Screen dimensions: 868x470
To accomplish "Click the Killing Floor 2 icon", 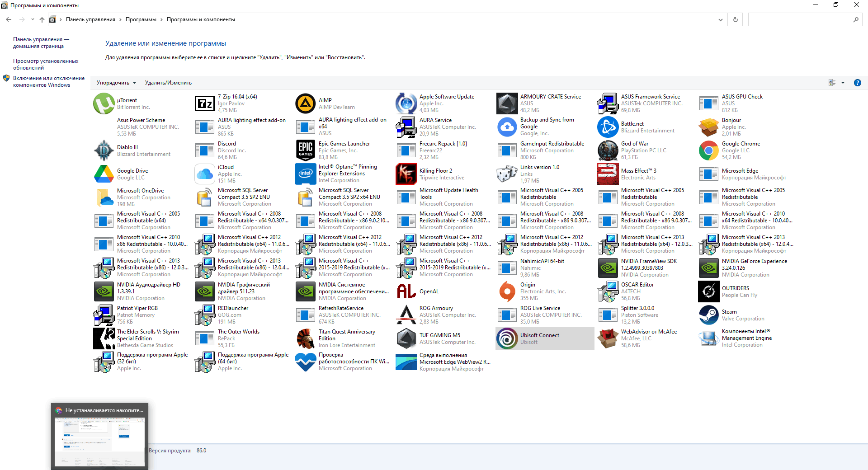I will (406, 174).
